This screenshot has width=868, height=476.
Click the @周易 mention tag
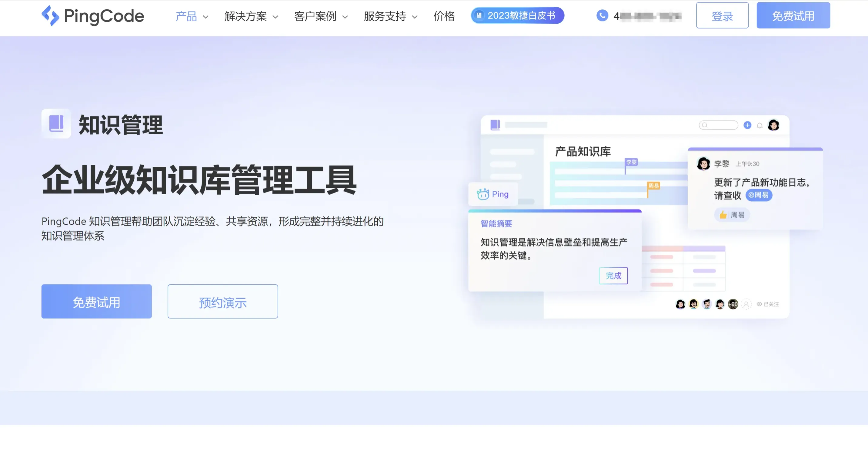(759, 195)
